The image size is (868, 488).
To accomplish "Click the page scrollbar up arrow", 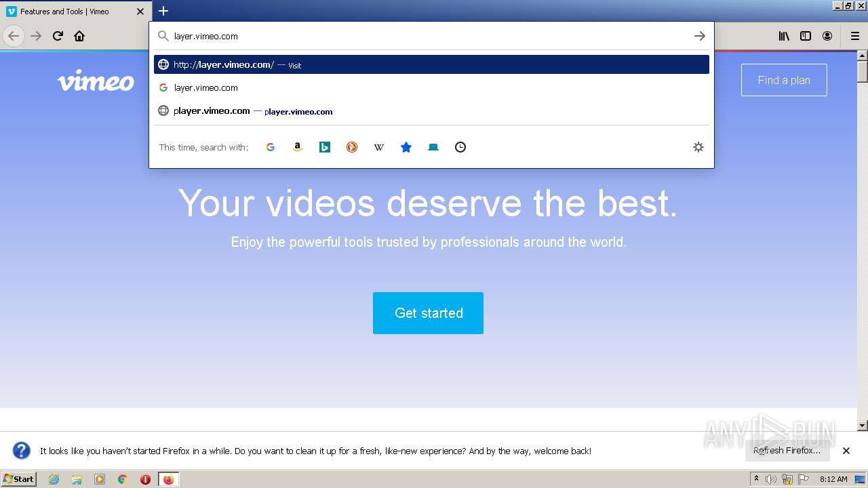I will pyautogui.click(x=863, y=56).
